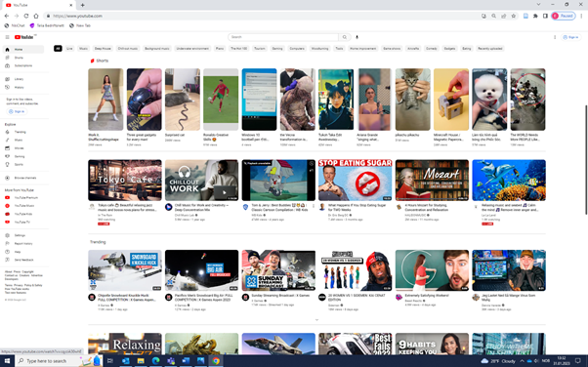Open Microsoft Edge from the taskbar
588x367 pixels.
point(155,361)
